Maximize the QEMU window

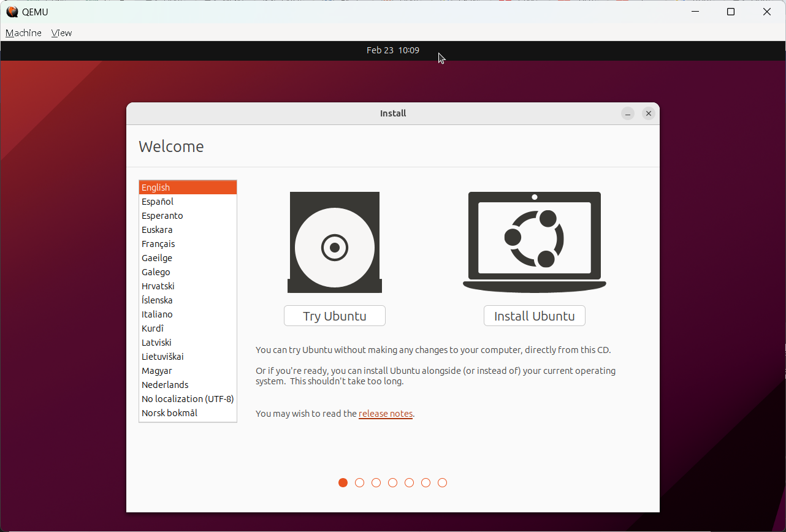731,12
